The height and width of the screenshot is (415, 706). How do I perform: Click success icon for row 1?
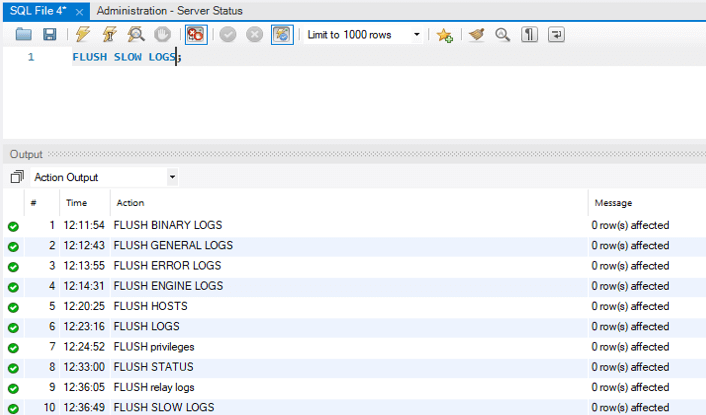point(14,226)
